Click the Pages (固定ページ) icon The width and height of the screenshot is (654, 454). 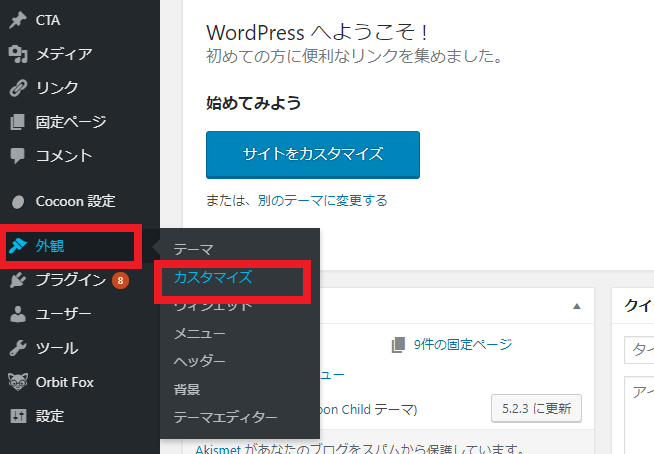point(17,122)
